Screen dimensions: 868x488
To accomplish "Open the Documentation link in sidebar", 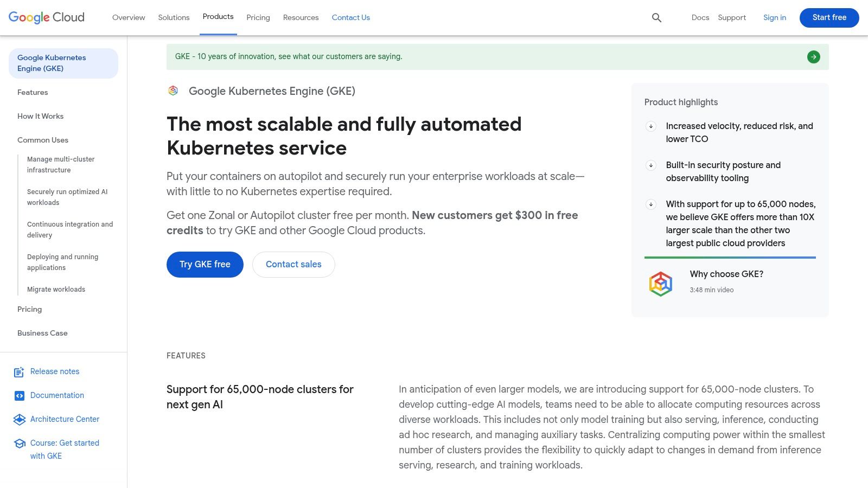I will click(x=57, y=395).
